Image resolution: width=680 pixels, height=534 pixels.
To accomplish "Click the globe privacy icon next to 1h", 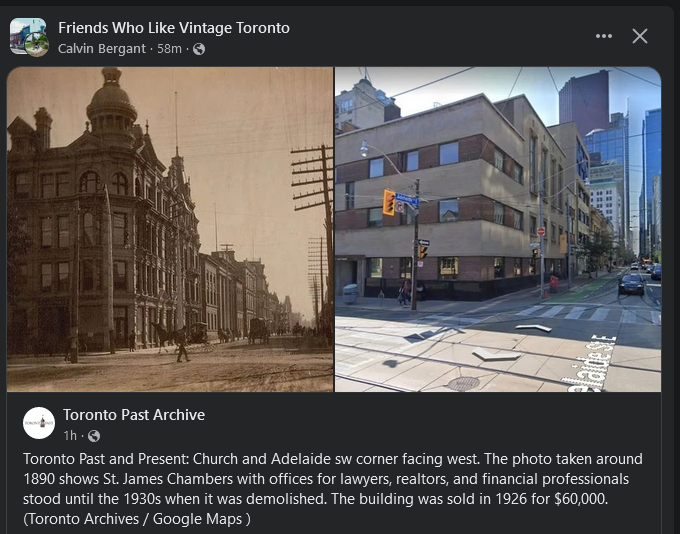I will 94,436.
